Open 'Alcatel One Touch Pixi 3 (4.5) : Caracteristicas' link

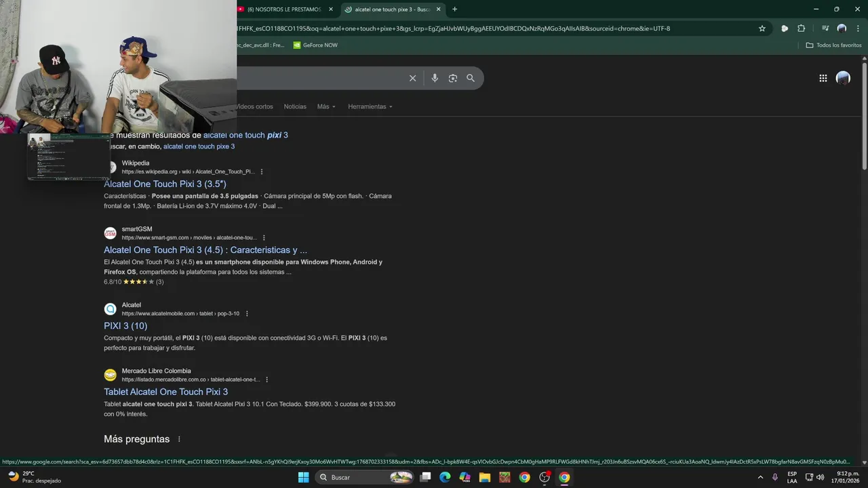click(205, 250)
